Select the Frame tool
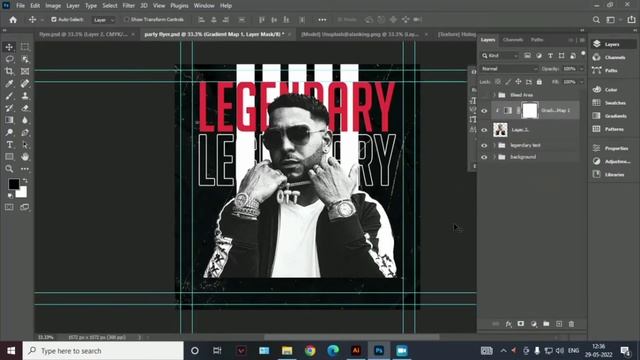The width and height of the screenshot is (640, 360). pos(25,71)
